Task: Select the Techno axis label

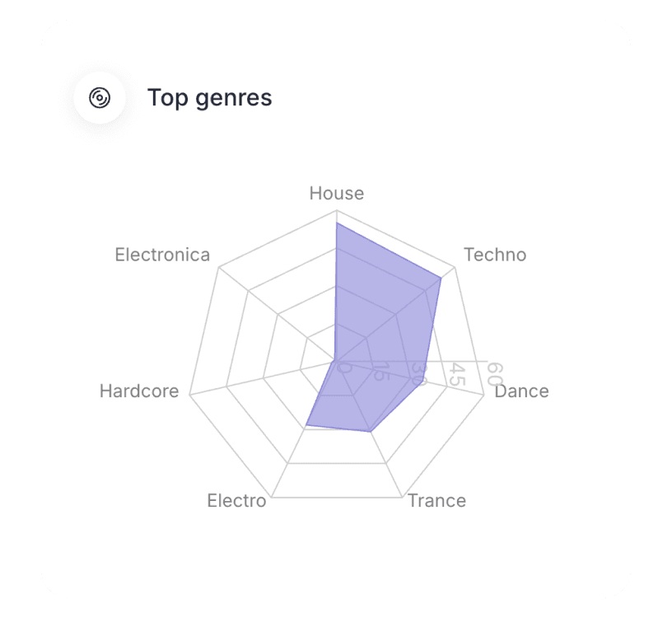Action: click(x=495, y=255)
